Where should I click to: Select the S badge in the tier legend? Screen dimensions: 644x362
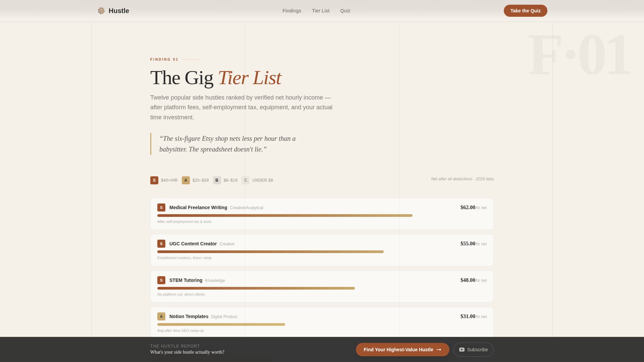coord(154,180)
